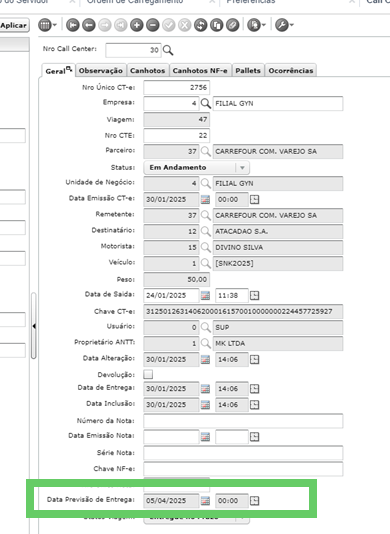Add a new record with plus icon
Screen dimensions: 390x534
click(x=137, y=25)
